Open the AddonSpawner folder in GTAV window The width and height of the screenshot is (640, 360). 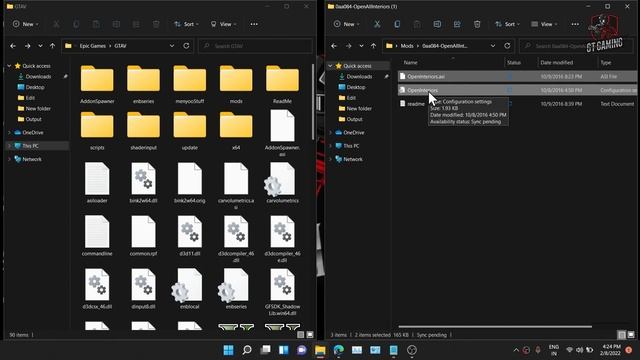pyautogui.click(x=97, y=85)
